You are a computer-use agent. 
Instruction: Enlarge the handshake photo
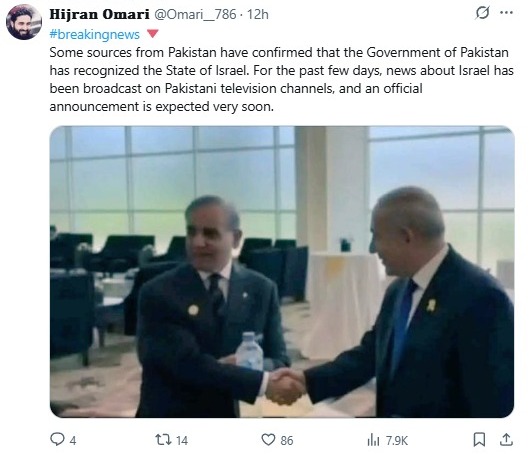click(x=282, y=272)
